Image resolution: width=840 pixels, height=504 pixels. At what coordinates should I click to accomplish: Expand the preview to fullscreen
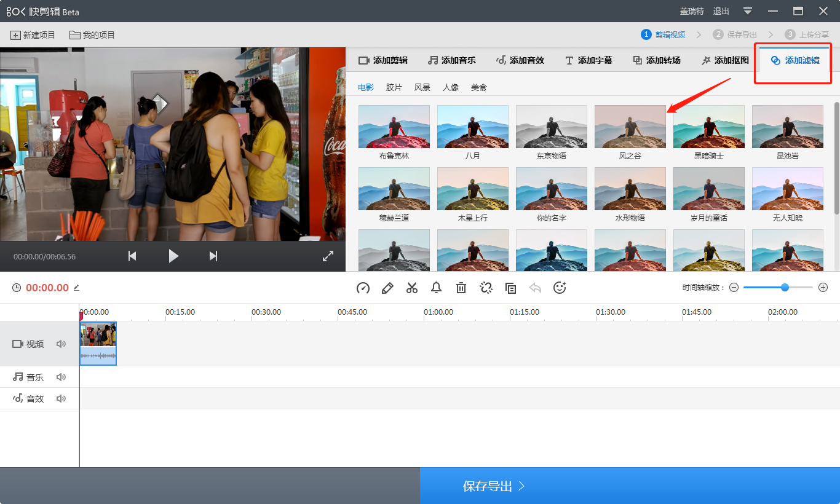pyautogui.click(x=328, y=256)
